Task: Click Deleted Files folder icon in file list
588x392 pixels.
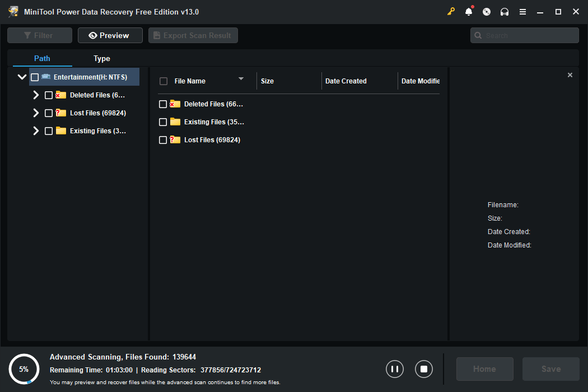Action: tap(175, 104)
